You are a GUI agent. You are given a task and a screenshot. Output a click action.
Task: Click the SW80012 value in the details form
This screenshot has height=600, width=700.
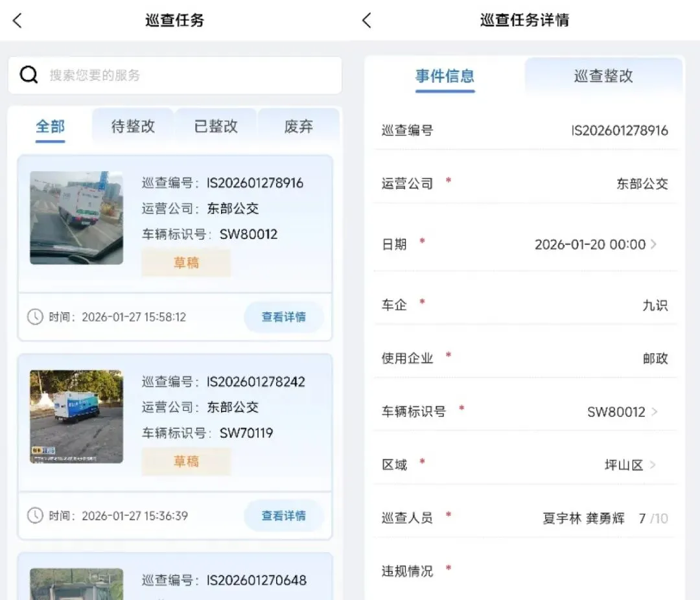tap(616, 411)
